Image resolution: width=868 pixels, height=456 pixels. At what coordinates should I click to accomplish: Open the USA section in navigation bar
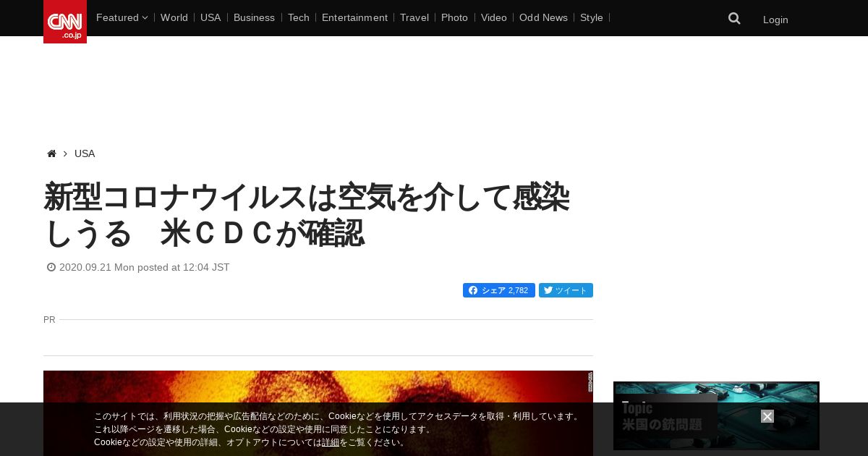[210, 17]
